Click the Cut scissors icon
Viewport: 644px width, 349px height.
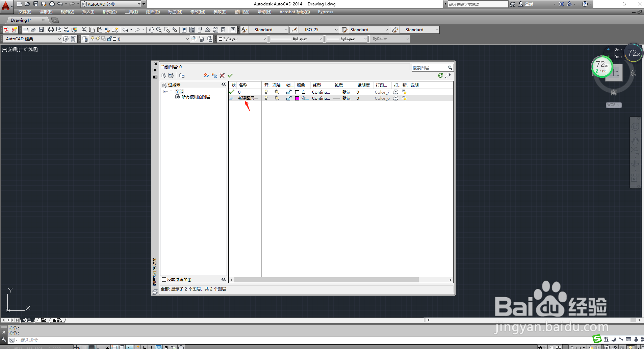84,30
